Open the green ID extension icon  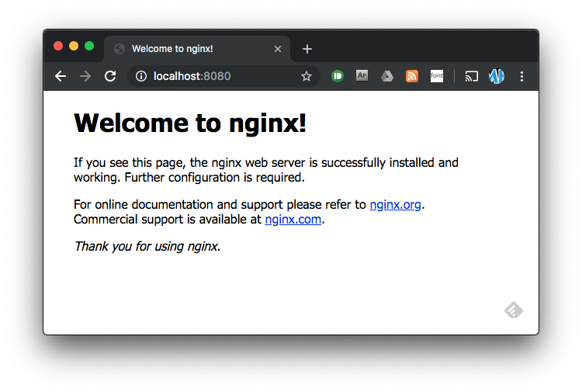click(x=338, y=76)
